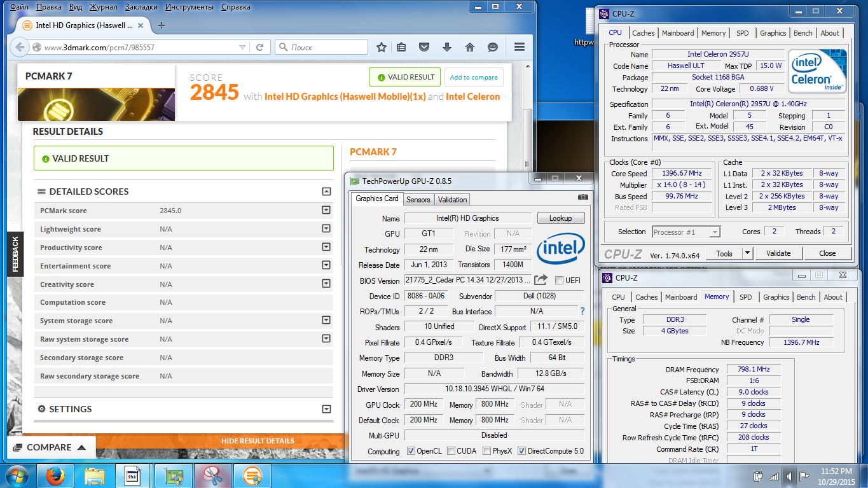The width and height of the screenshot is (868, 488).
Task: Click the Intel logo in GPU-Z
Action: 561,248
